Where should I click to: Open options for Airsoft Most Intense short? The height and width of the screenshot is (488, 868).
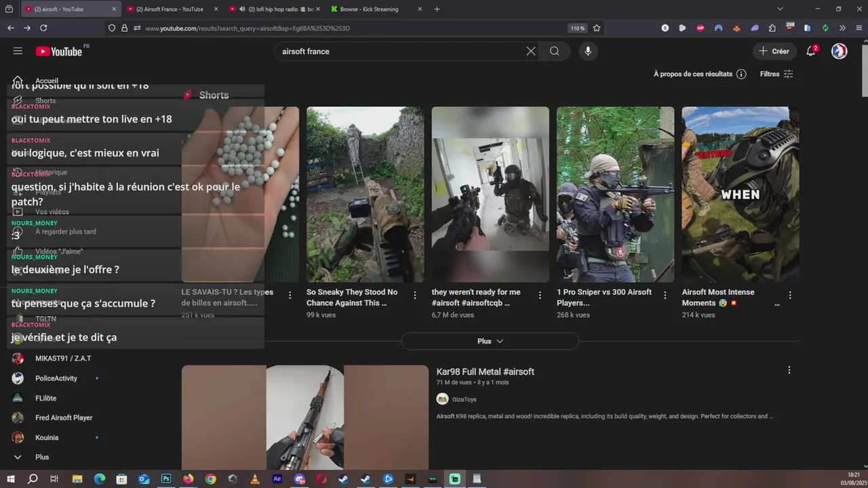coord(790,295)
